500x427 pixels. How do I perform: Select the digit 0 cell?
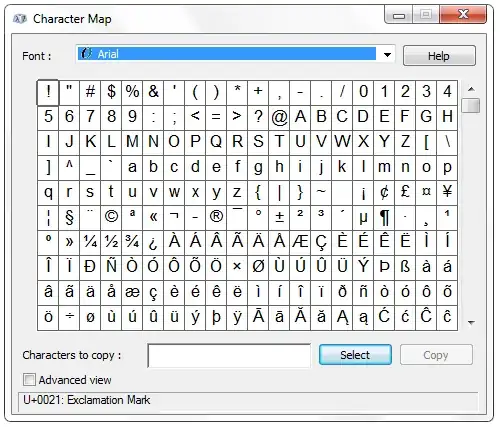pos(363,92)
